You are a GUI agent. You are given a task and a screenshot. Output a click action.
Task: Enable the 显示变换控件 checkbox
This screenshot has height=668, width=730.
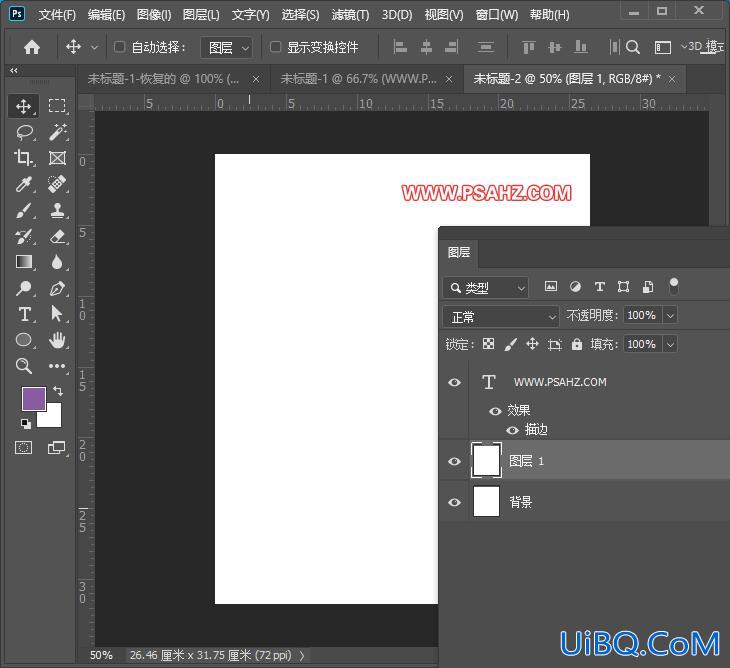276,47
